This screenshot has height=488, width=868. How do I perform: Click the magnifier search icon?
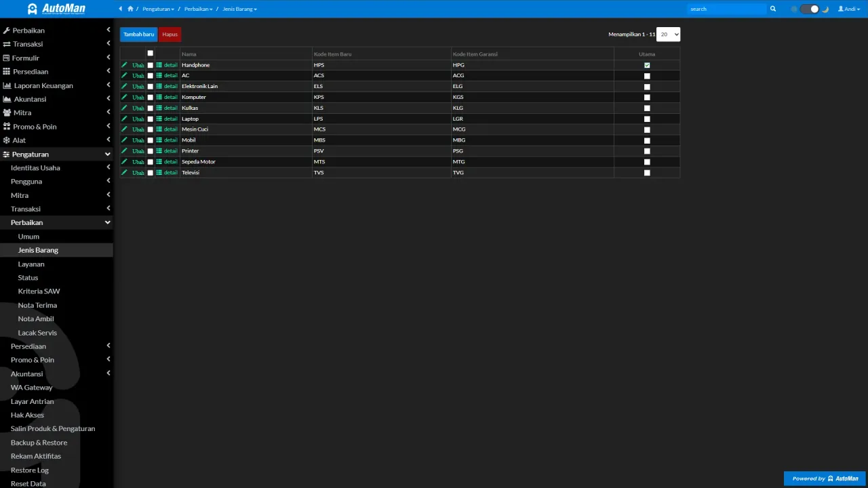pyautogui.click(x=772, y=9)
